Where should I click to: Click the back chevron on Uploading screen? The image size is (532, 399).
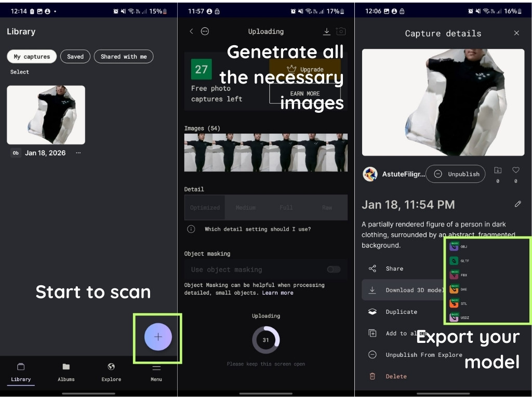click(x=191, y=32)
